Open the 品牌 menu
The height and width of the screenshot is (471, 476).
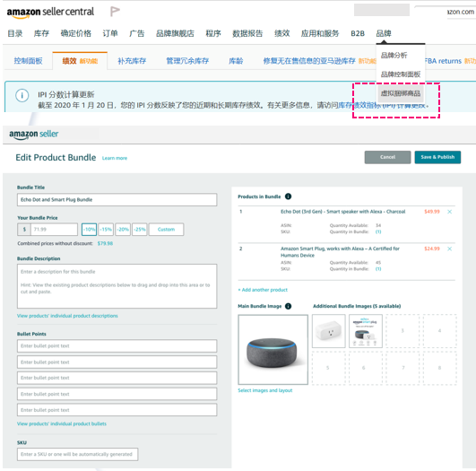point(384,33)
